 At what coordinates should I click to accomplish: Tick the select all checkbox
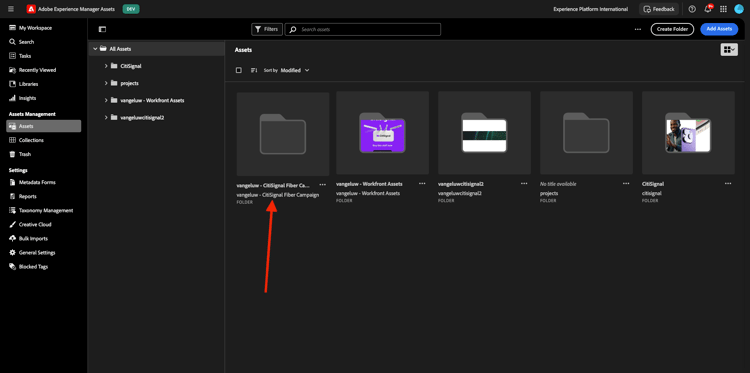point(239,70)
